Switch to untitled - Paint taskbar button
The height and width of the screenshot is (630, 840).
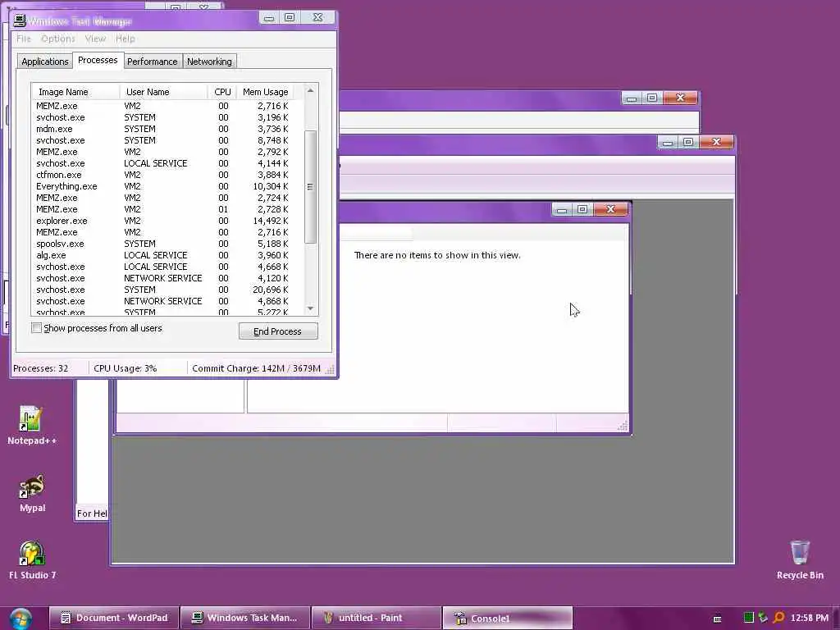click(x=376, y=618)
